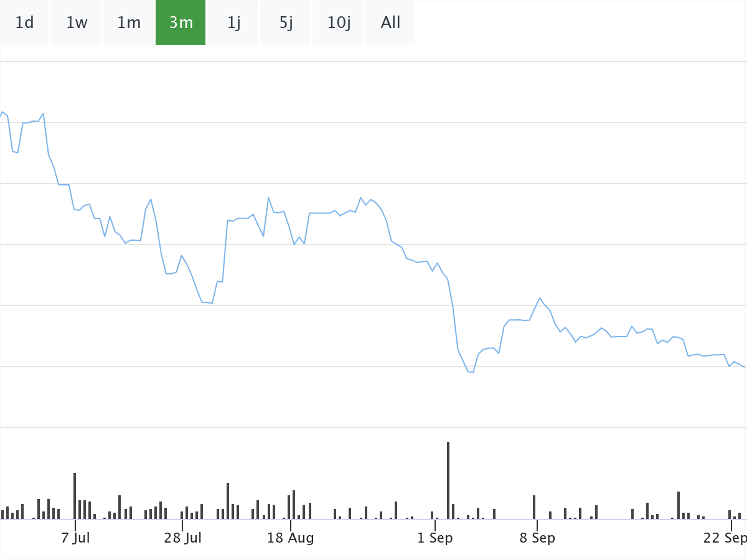This screenshot has height=560, width=747.
Task: Switch to the 1w range
Action: tap(77, 23)
